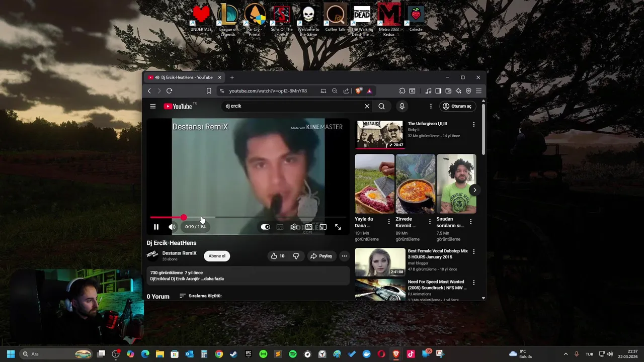
Task: Open Brave Rewards triangle icon
Action: pyautogui.click(x=369, y=91)
